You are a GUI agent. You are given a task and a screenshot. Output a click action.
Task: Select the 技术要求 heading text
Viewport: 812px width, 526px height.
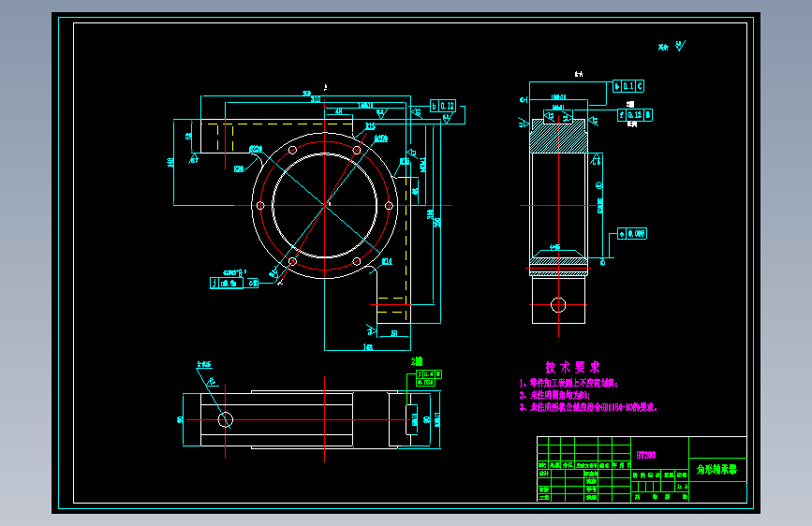coord(572,368)
